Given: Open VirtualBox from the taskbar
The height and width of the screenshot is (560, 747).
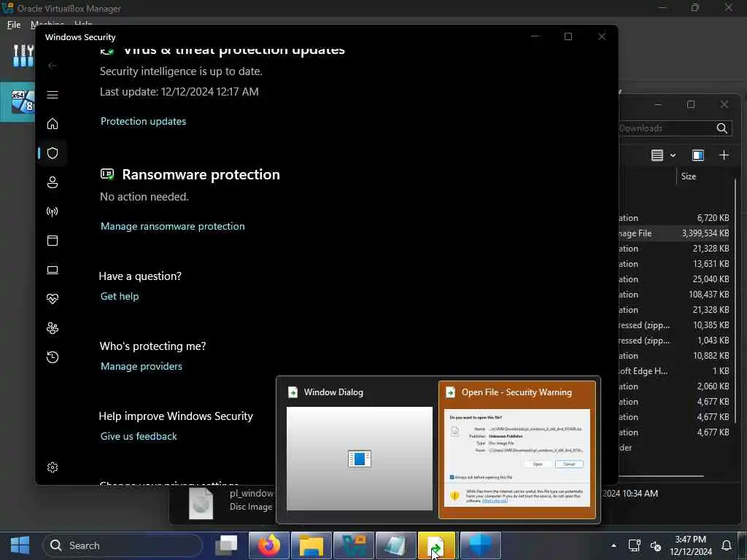Looking at the screenshot, I should [x=354, y=545].
